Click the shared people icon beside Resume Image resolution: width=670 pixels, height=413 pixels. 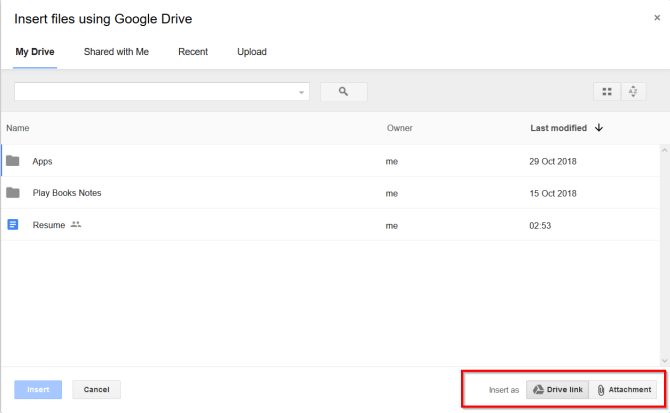(76, 225)
